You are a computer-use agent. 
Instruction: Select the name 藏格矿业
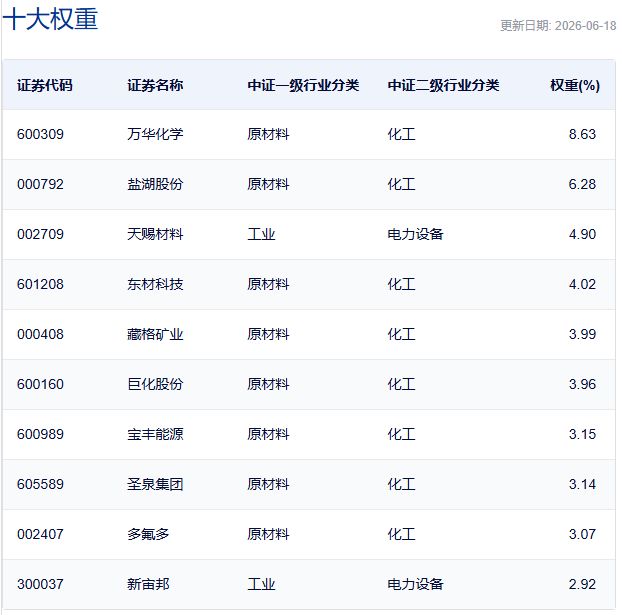tap(155, 334)
